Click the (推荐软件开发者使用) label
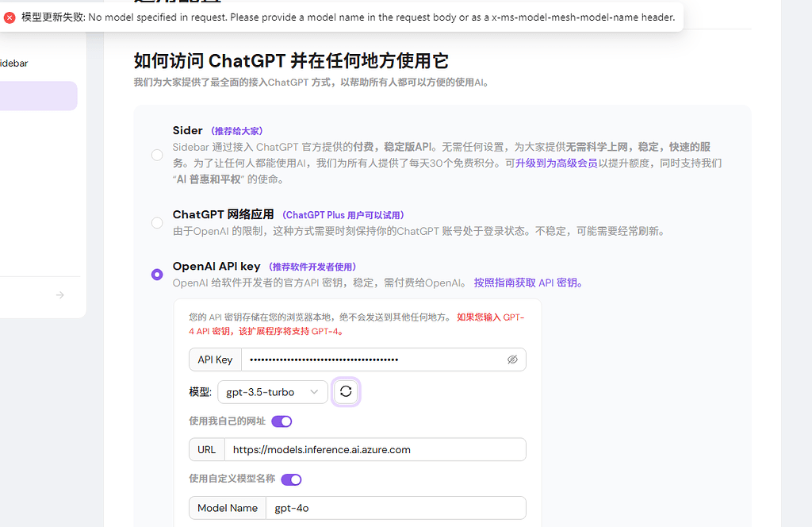This screenshot has height=527, width=812. click(312, 267)
